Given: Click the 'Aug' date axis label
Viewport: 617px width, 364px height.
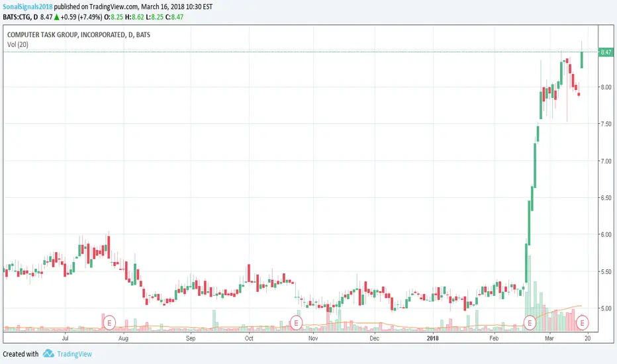Looking at the screenshot, I should click(123, 338).
